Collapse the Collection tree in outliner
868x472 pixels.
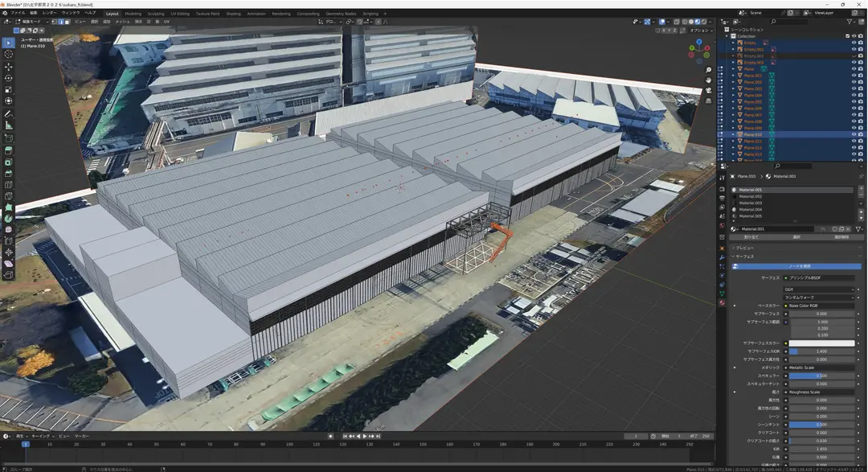727,36
